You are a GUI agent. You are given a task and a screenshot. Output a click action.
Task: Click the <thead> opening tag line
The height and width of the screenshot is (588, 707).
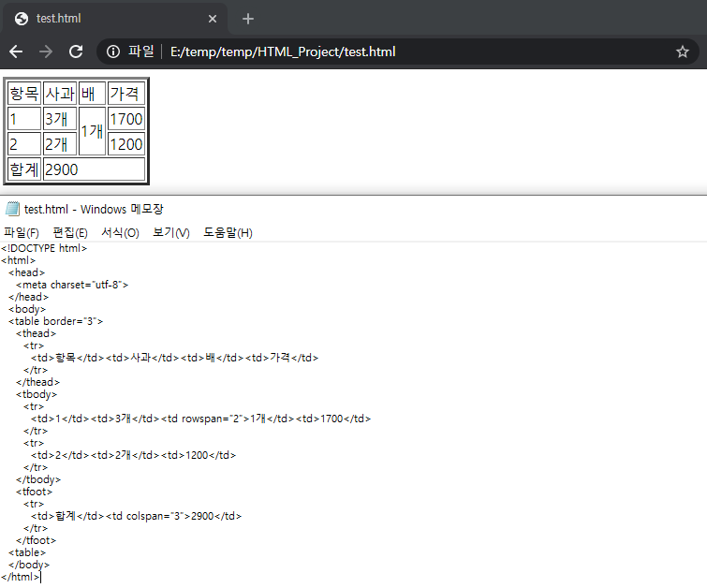(x=37, y=333)
